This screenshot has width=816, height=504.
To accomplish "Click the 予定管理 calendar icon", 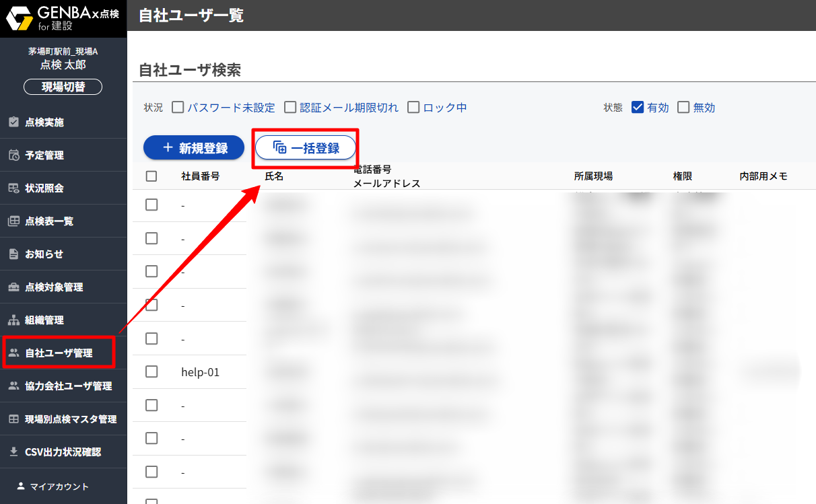I will tap(13, 155).
